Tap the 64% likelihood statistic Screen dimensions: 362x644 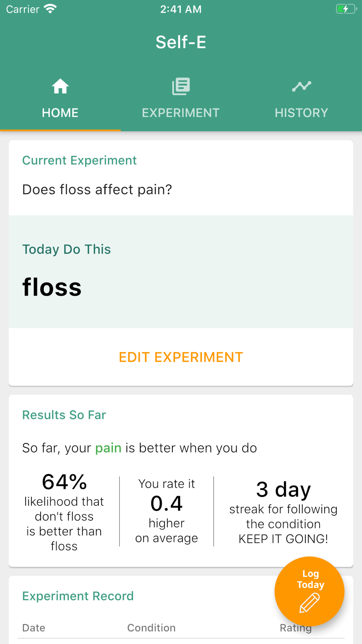click(x=64, y=482)
